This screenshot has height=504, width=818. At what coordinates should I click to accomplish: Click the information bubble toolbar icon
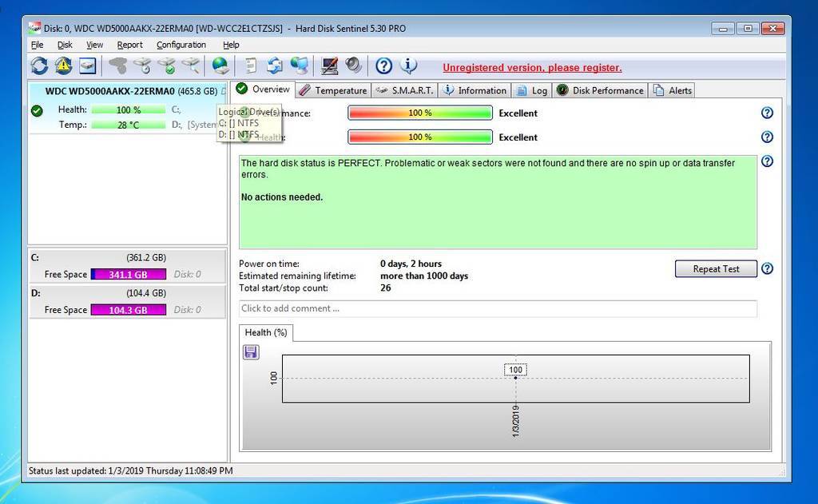[408, 65]
